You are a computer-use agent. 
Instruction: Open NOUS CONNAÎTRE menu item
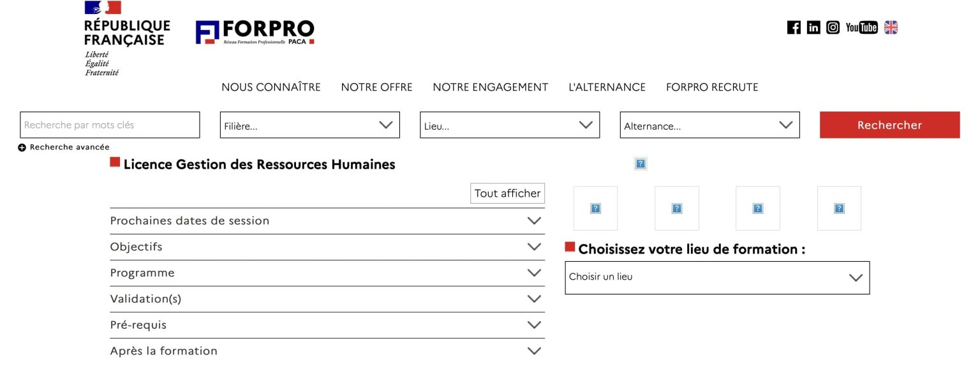coord(271,87)
